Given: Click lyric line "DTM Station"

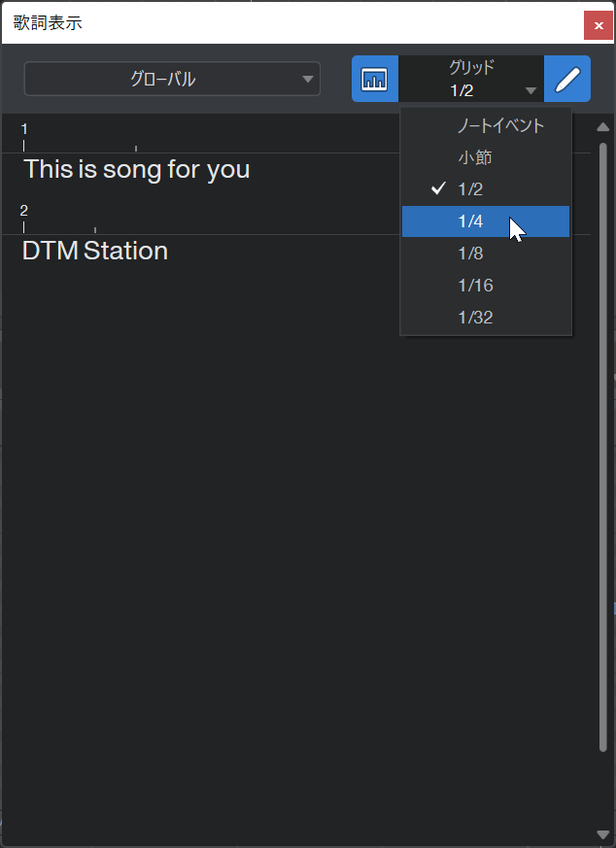Looking at the screenshot, I should 95,251.
